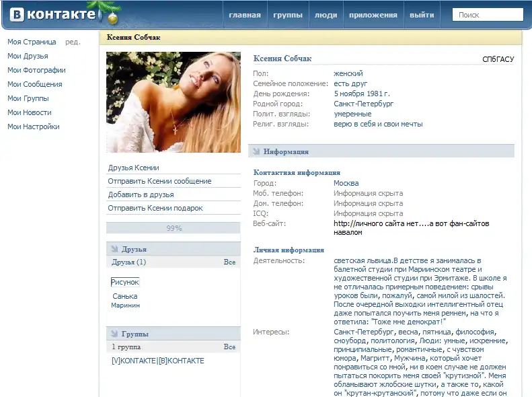Viewport: 532px width, 397px height.
Task: Click the 99% profile rating bar
Action: point(174,228)
